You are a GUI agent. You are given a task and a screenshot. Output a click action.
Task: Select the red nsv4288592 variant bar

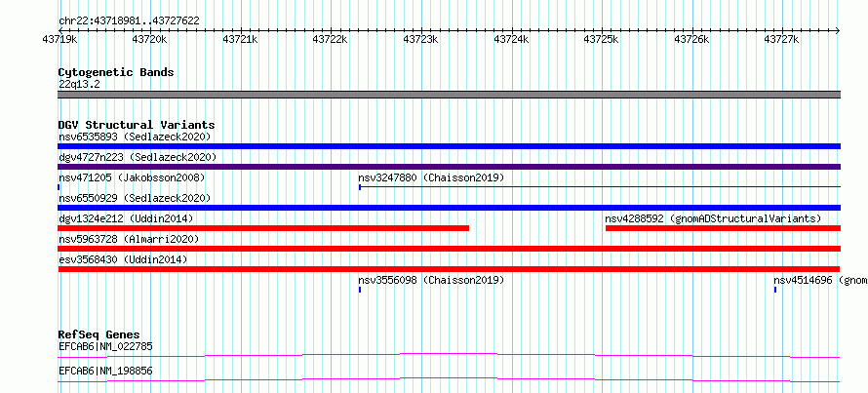tap(723, 228)
